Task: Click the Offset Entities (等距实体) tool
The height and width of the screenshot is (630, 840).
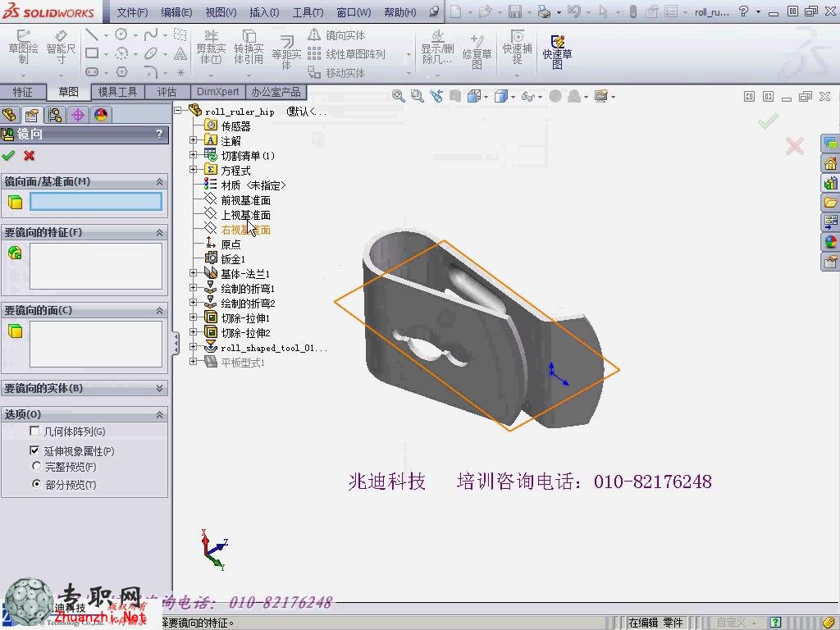Action: coord(286,52)
